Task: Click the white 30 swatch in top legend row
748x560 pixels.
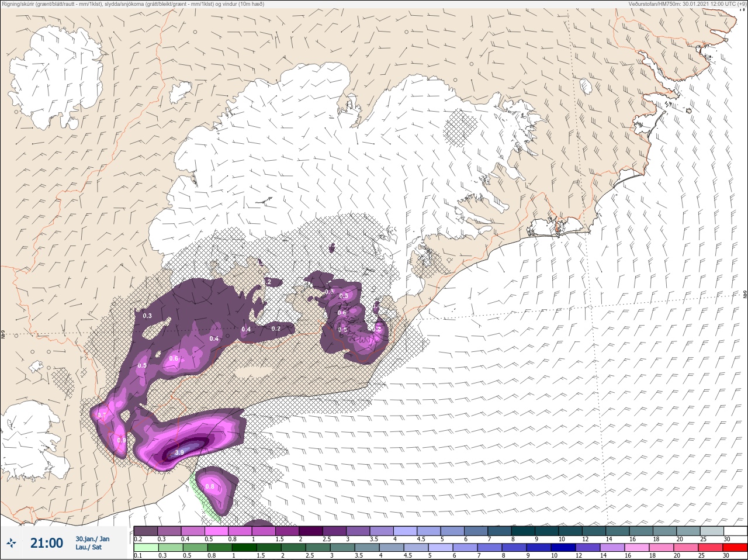Action: pos(735,531)
